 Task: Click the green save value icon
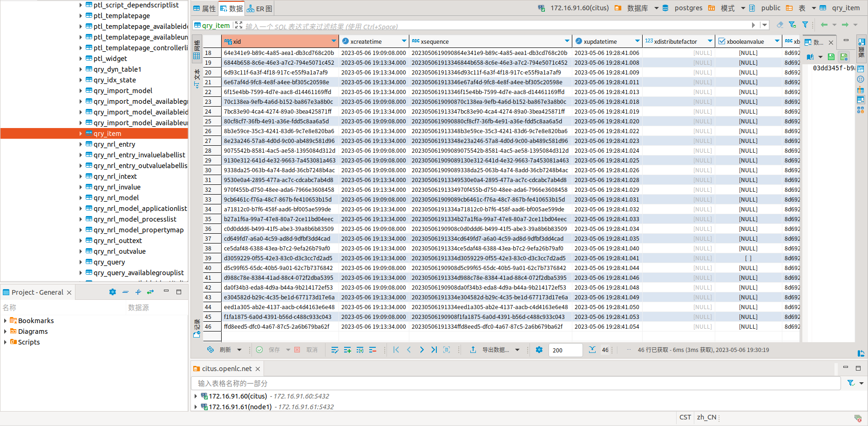[x=831, y=57]
